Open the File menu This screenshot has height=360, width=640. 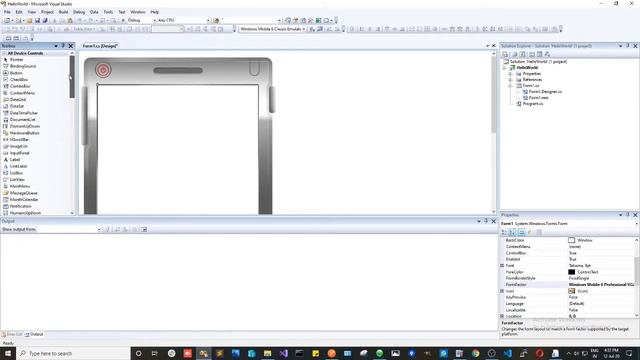tap(7, 12)
